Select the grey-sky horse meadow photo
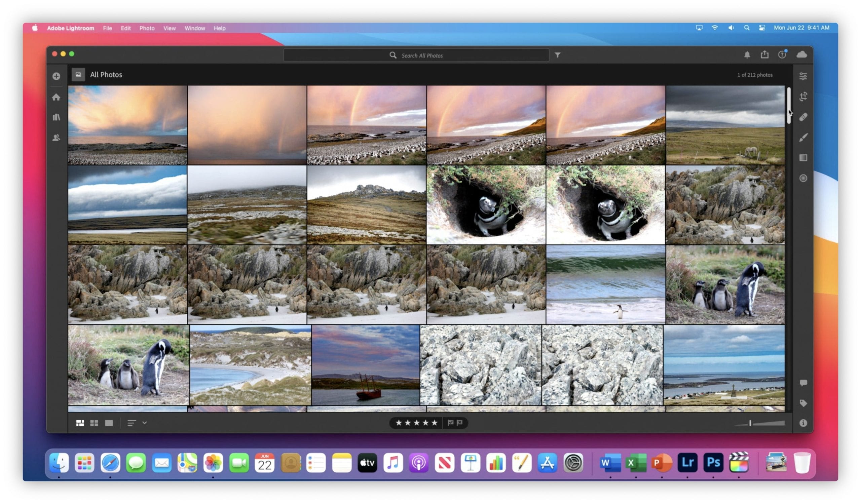Screen dimensions: 861x504 point(725,125)
